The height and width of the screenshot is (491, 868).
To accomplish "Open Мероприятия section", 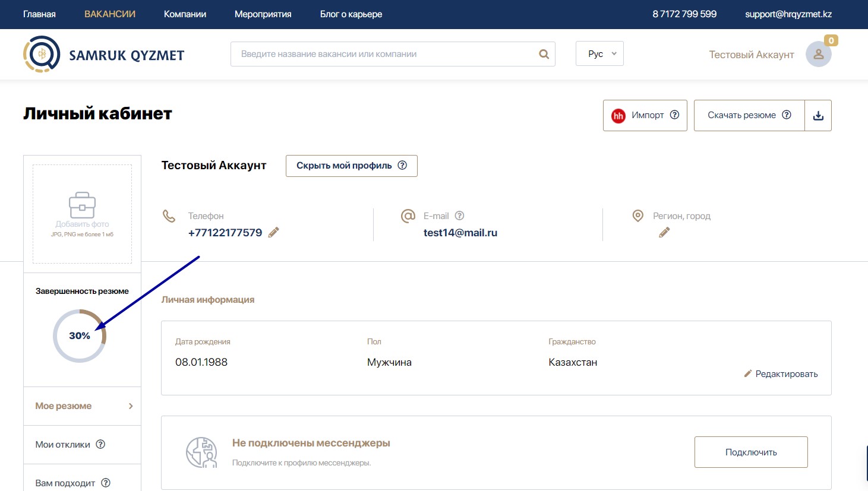I will (x=263, y=14).
